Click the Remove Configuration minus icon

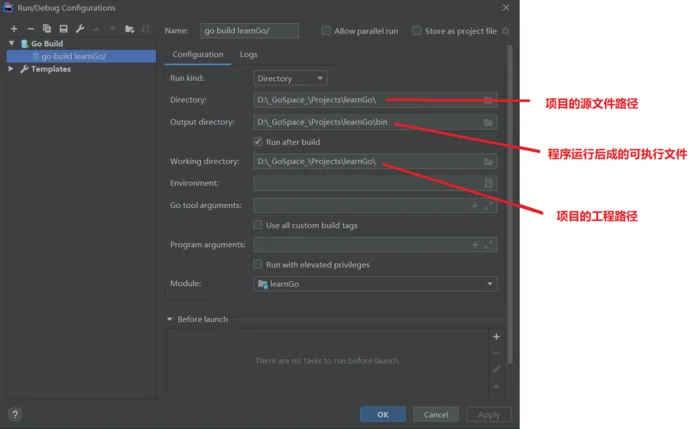point(31,29)
